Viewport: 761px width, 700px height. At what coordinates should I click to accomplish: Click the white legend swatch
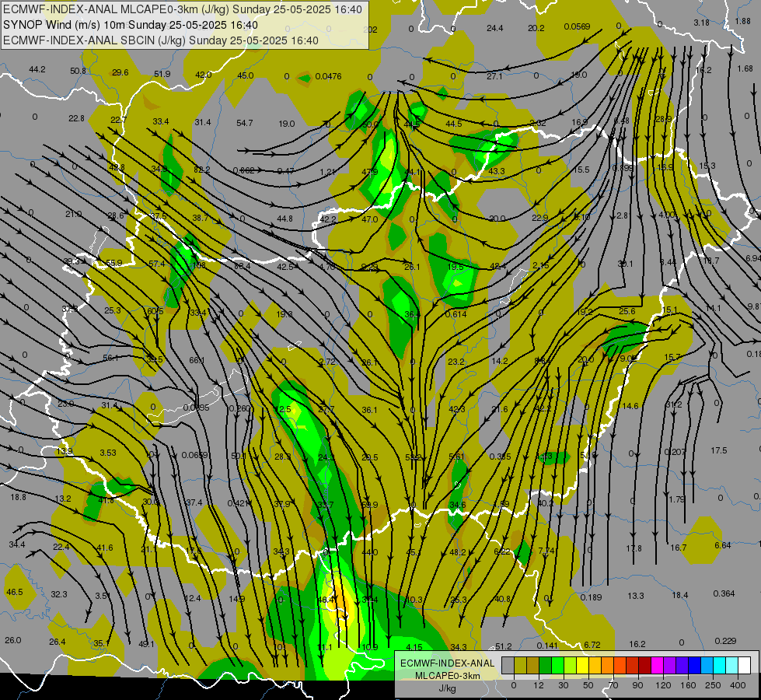(x=745, y=665)
